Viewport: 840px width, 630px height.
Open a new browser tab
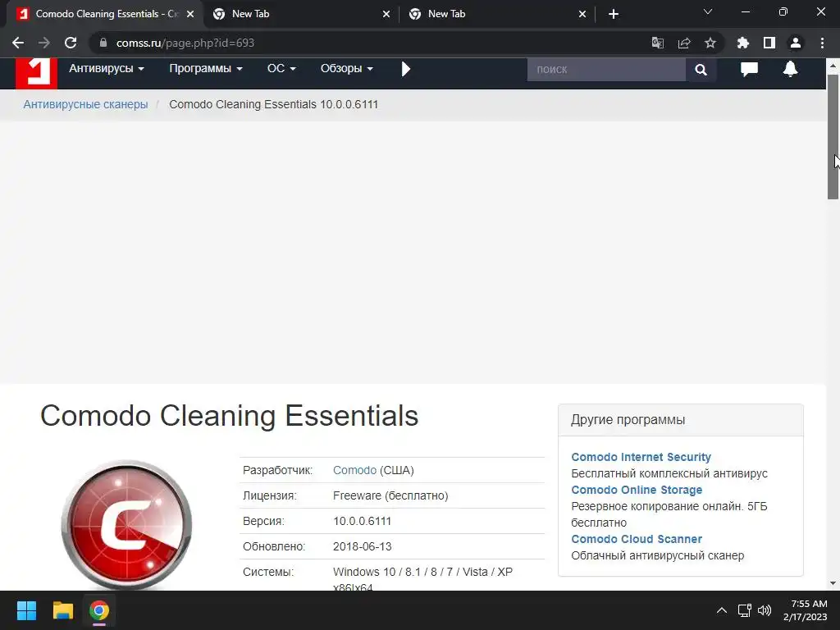[614, 14]
